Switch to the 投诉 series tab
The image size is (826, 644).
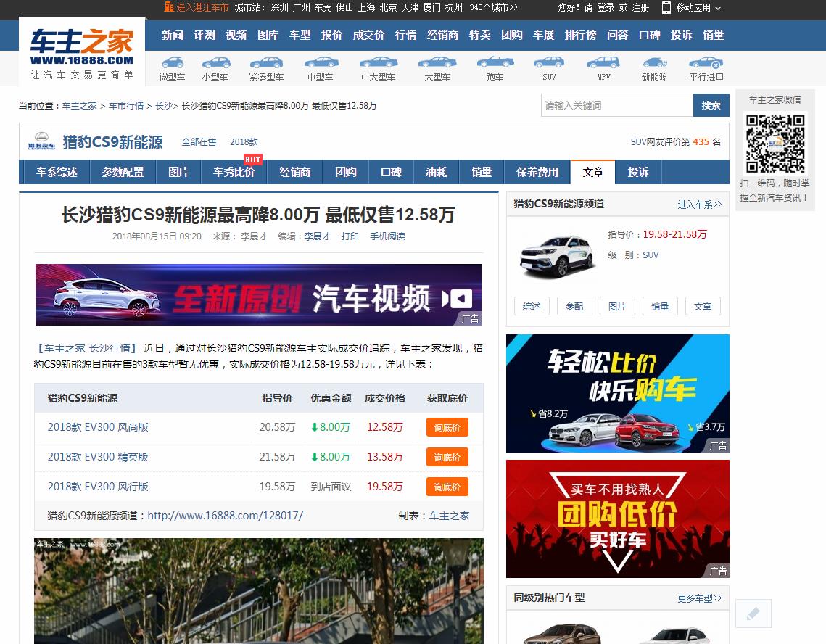pos(638,172)
